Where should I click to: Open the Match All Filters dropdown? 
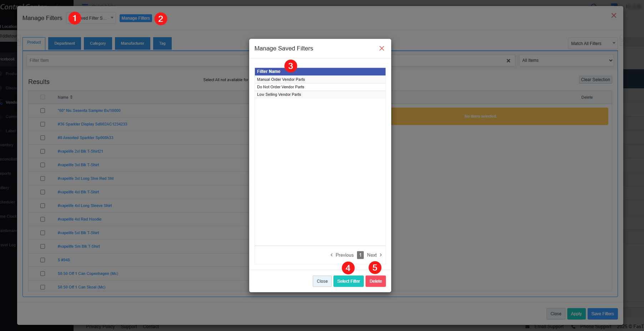coord(593,44)
